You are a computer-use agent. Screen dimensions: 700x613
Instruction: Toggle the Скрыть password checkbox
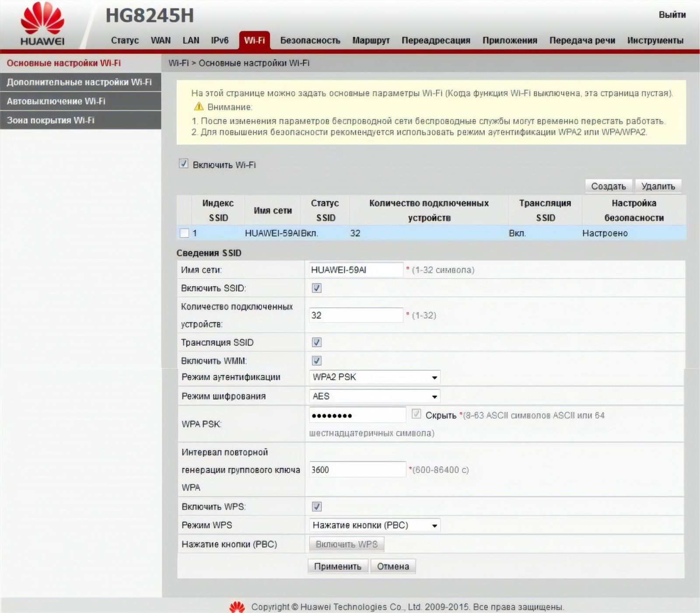click(416, 414)
